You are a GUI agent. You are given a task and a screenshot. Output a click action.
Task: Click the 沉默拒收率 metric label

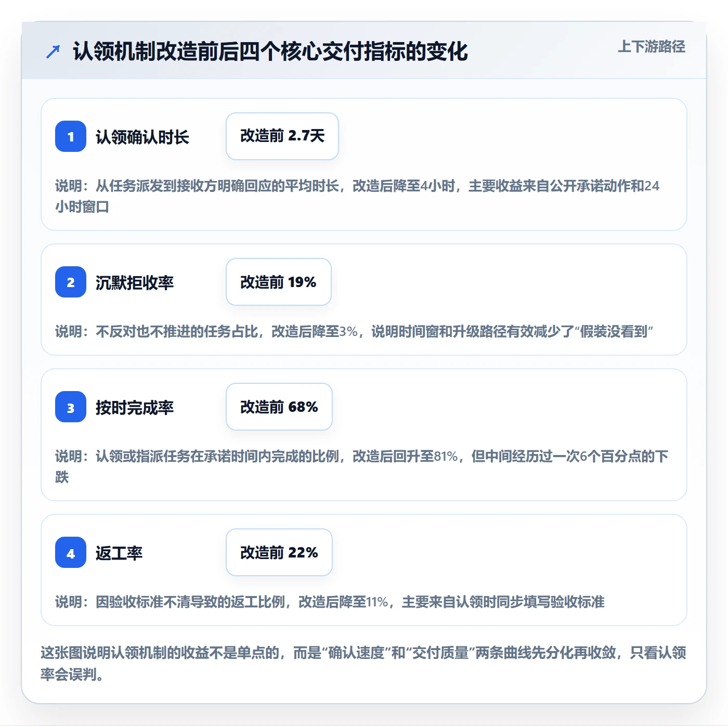135,282
